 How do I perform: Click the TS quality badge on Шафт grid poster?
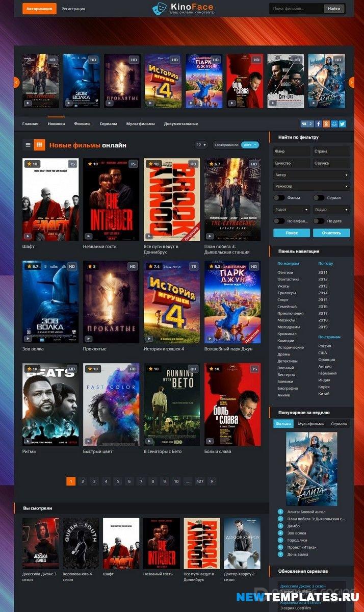[x=72, y=164]
